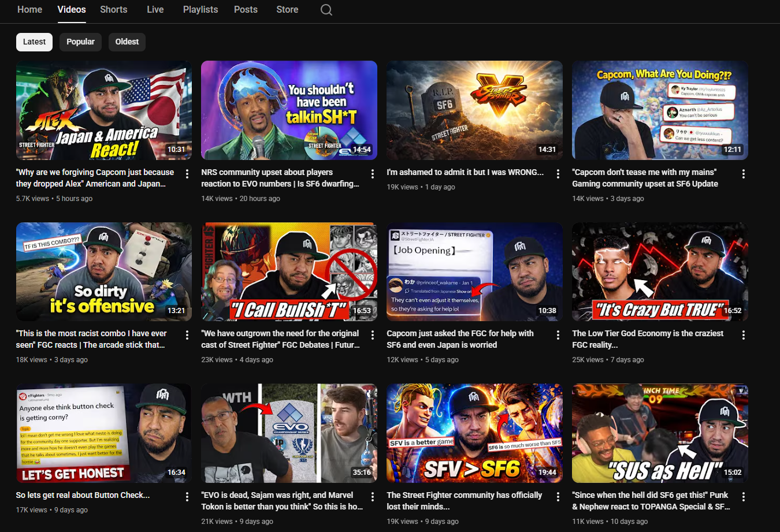Click the '17K views • 9 days ago' text
The image size is (780, 532).
tap(52, 510)
